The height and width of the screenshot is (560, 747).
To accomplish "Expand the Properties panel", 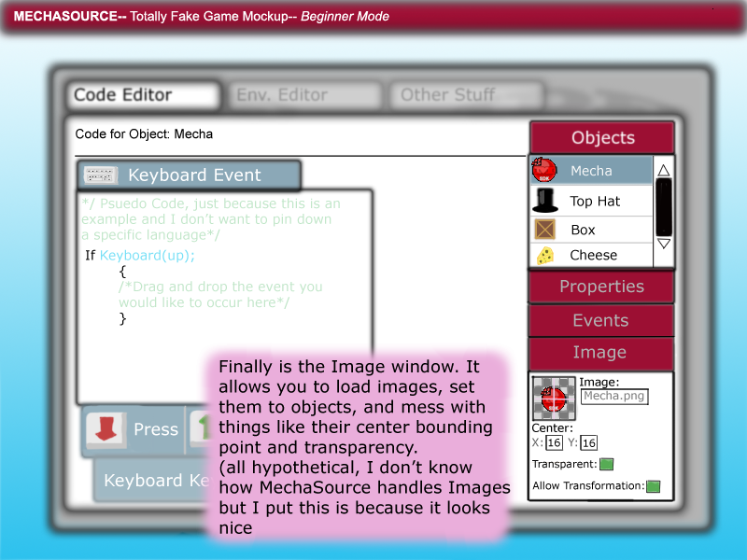I will click(601, 287).
